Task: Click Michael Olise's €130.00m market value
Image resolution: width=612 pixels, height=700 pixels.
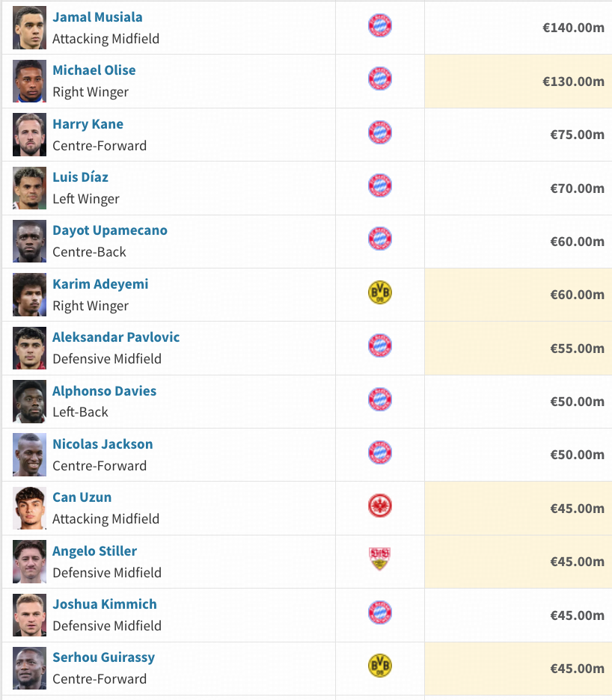Action: (x=573, y=82)
